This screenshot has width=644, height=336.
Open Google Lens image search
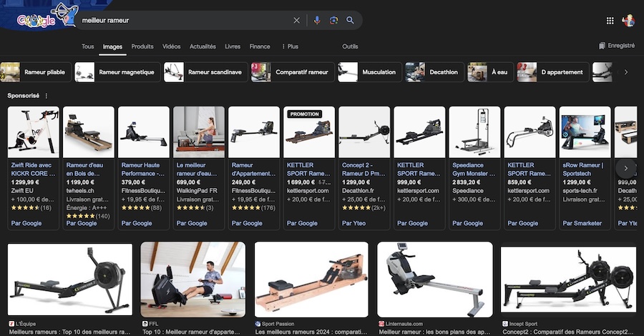pyautogui.click(x=333, y=20)
